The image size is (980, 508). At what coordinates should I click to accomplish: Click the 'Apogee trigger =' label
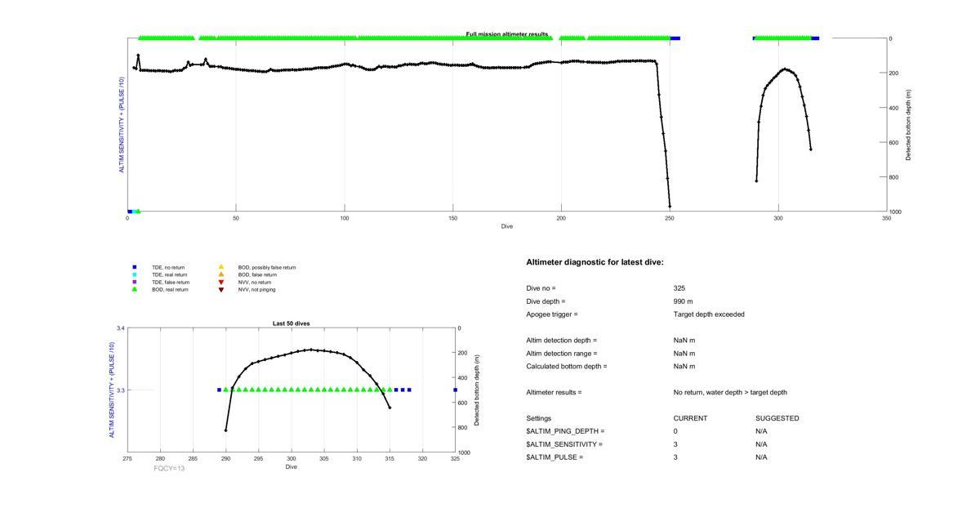tap(551, 314)
